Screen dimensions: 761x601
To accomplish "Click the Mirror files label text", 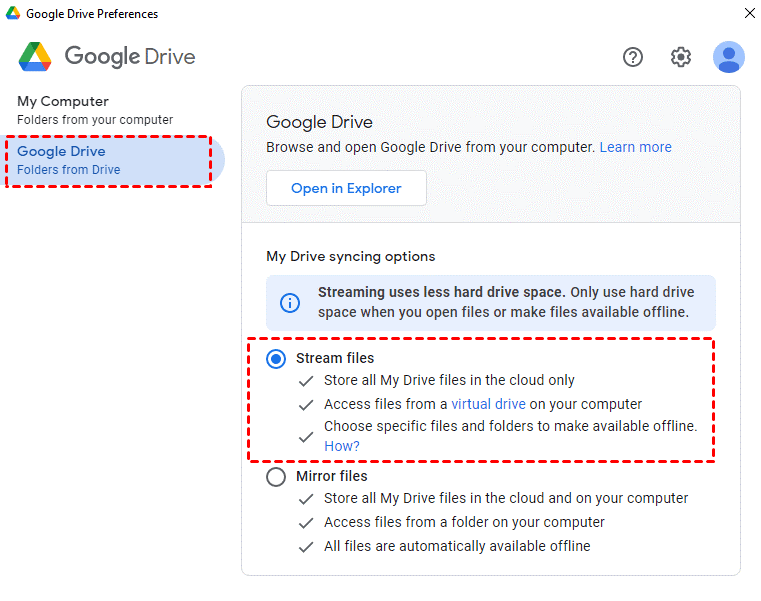I will (x=331, y=476).
